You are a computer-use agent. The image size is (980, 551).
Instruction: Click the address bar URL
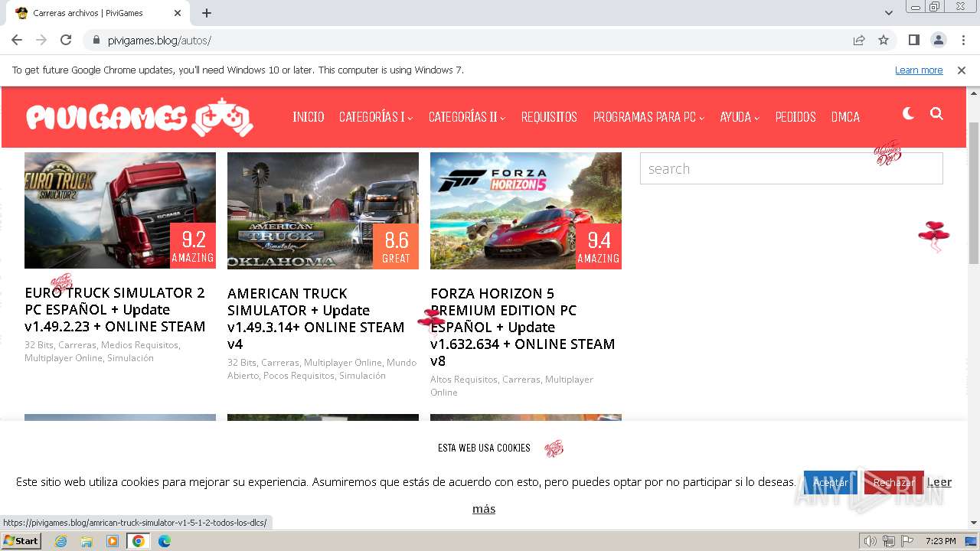coord(159,41)
